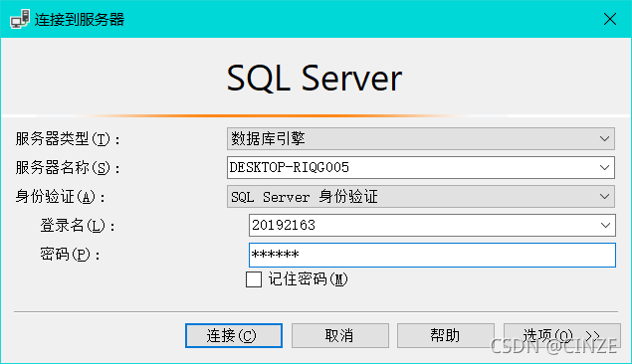The image size is (632, 364).
Task: Click the 连接到服务器 title text
Action: click(x=80, y=19)
